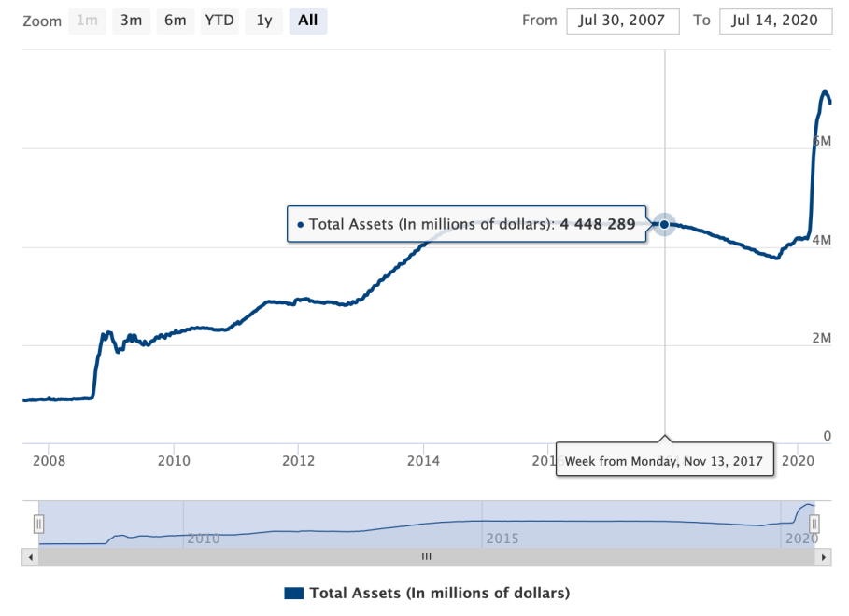Click the left navigator resize handle
Image resolution: width=849 pixels, height=616 pixels.
pos(38,524)
